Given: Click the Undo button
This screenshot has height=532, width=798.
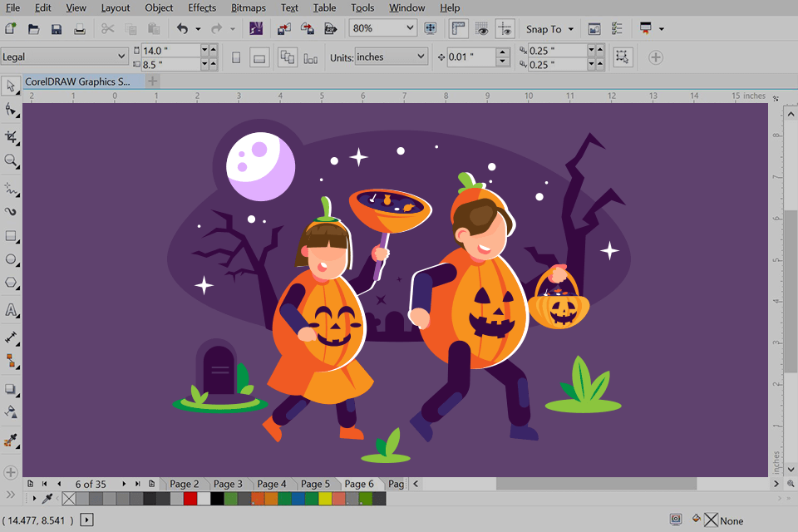Looking at the screenshot, I should coord(182,27).
